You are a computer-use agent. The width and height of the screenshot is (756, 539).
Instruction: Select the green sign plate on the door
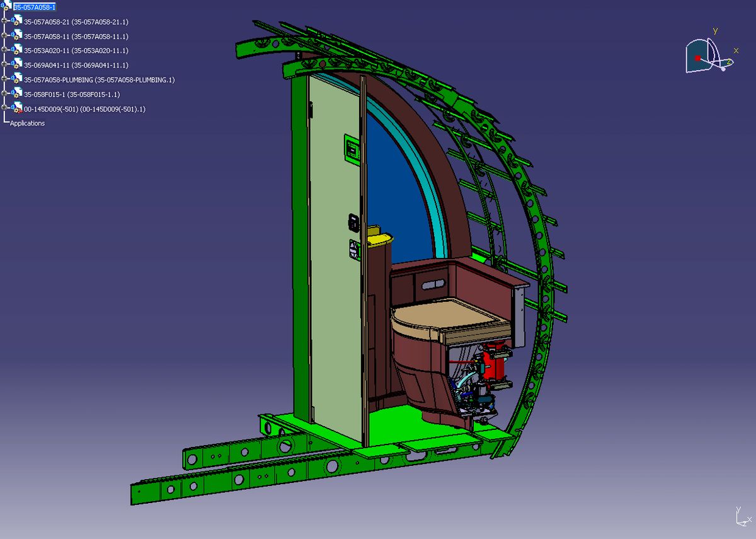point(352,150)
